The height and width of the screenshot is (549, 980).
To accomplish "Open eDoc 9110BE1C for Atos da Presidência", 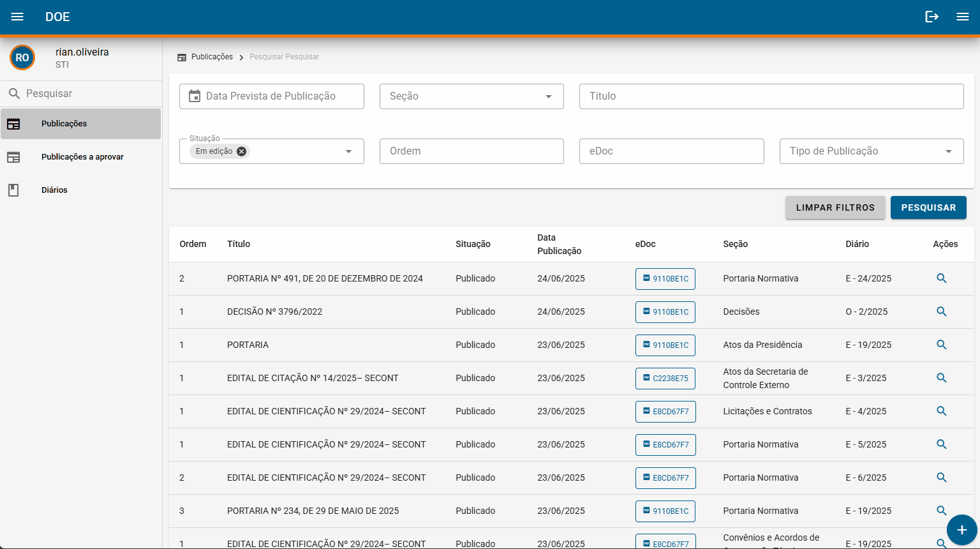I will (x=665, y=345).
